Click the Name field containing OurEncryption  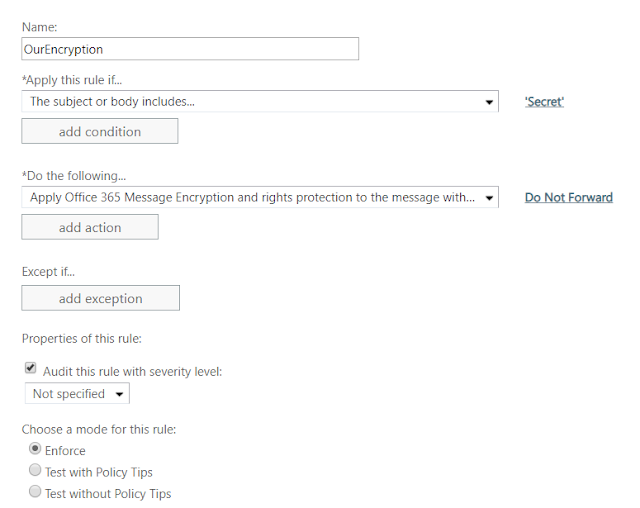click(190, 49)
